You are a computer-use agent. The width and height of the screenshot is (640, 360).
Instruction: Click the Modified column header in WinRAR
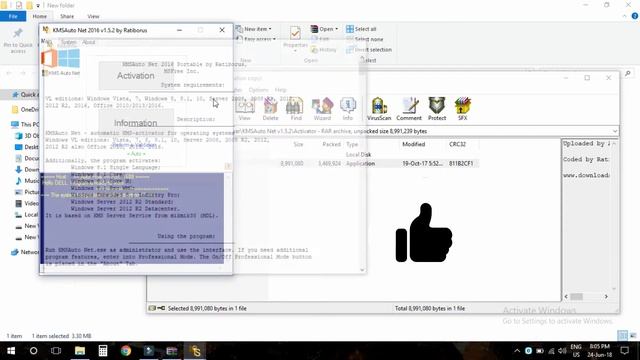click(x=413, y=144)
